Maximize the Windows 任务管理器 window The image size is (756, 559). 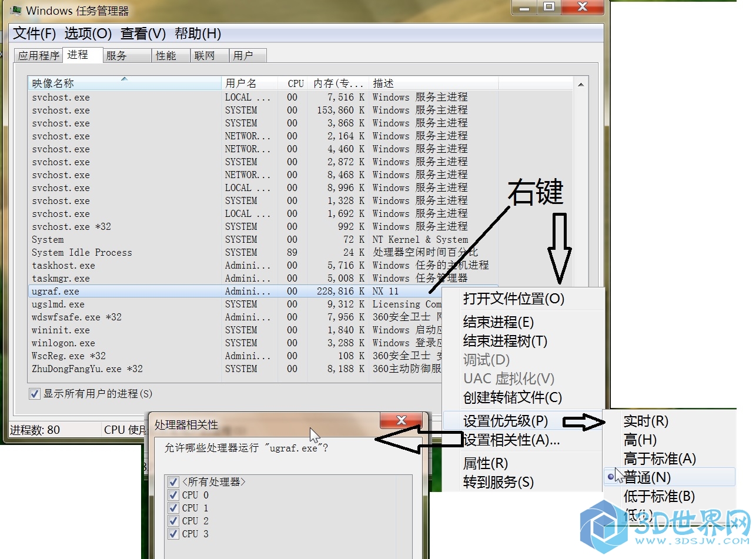(548, 7)
